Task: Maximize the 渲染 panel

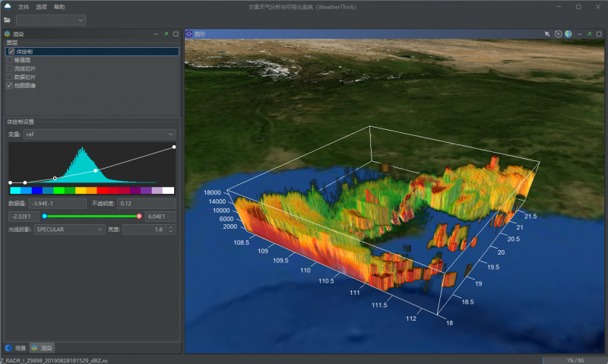Action: (x=176, y=34)
